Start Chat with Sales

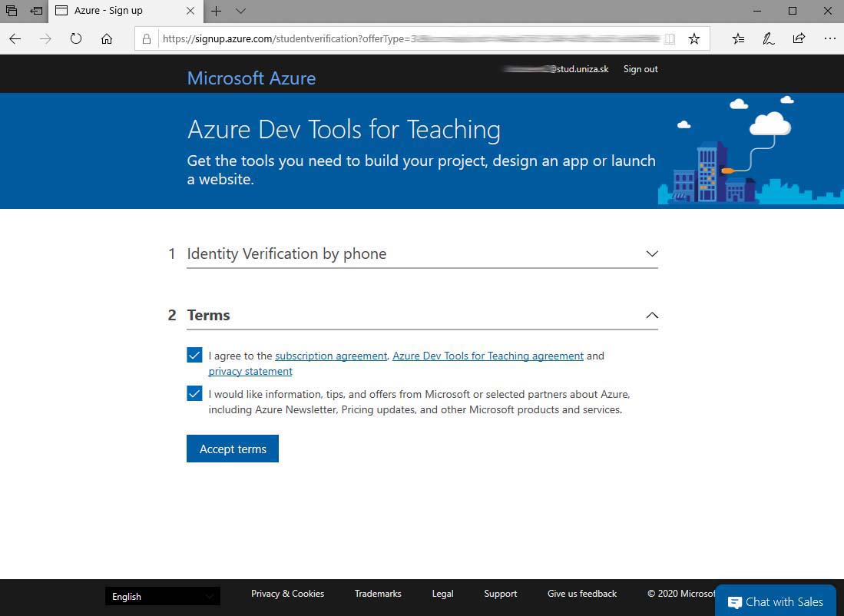[776, 601]
